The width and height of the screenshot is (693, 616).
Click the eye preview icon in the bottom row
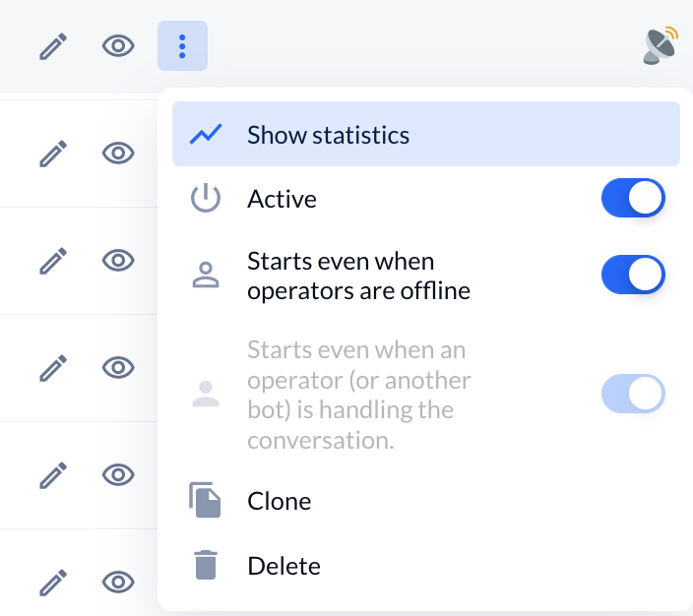pos(118,582)
